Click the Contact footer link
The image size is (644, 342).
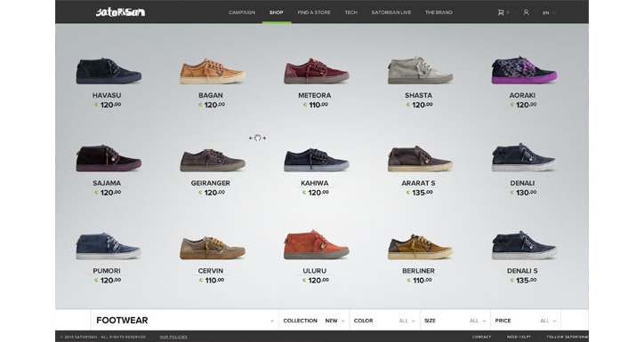pos(481,337)
